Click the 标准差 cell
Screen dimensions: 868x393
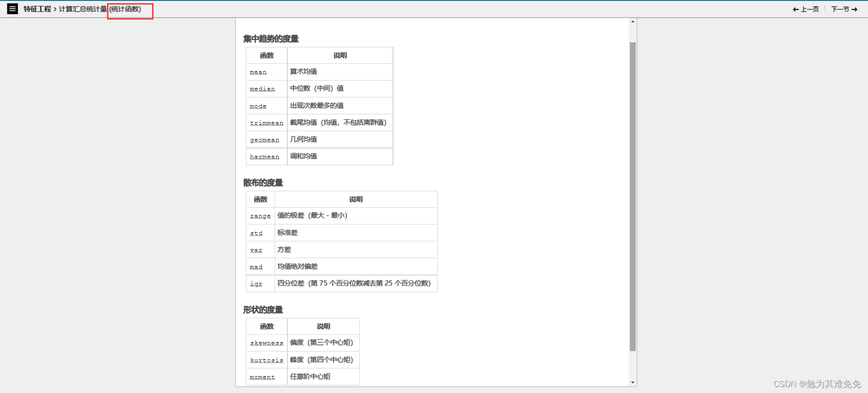click(356, 233)
